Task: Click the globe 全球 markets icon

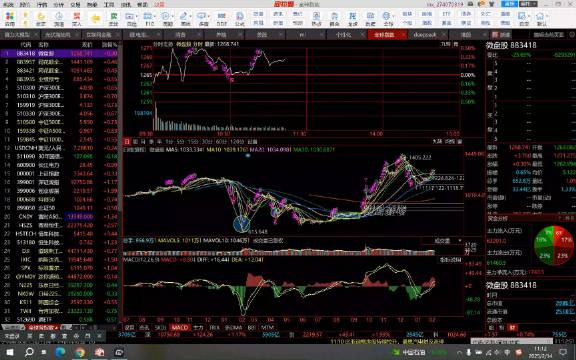Action: pyautogui.click(x=386, y=18)
